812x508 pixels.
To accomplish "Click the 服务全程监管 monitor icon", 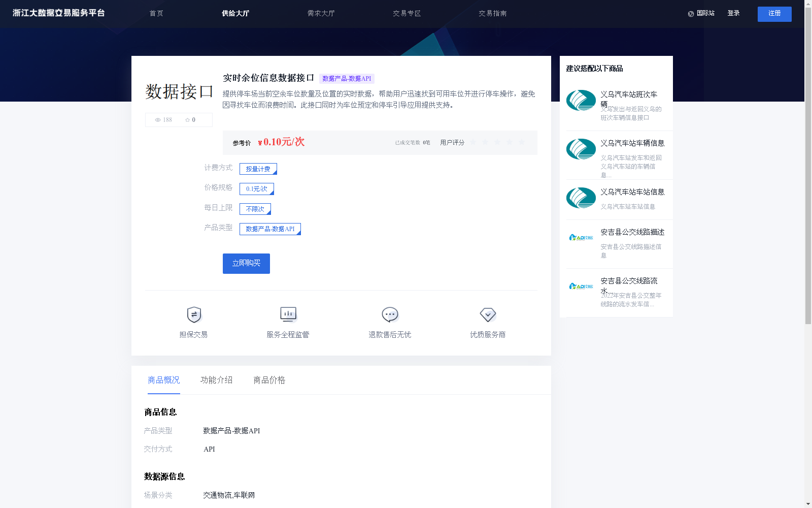I will pyautogui.click(x=288, y=315).
